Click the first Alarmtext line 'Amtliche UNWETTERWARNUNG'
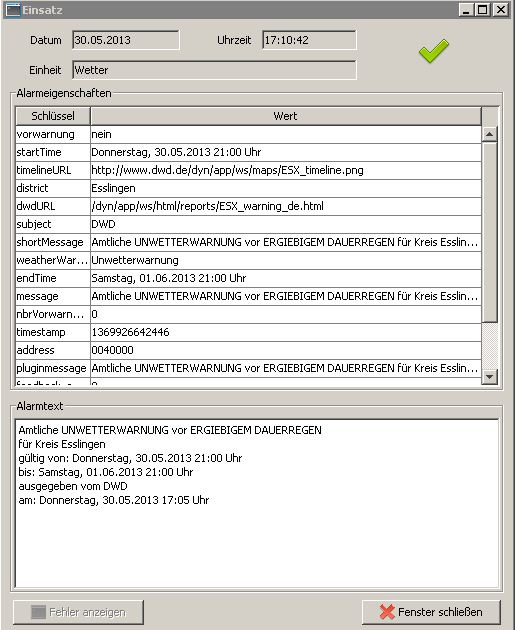 coord(170,430)
